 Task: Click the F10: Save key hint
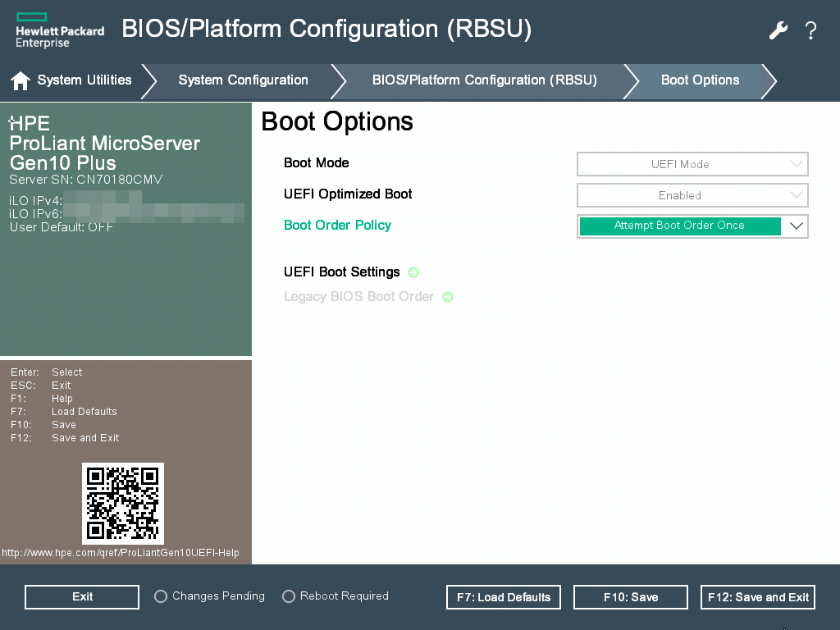point(43,425)
